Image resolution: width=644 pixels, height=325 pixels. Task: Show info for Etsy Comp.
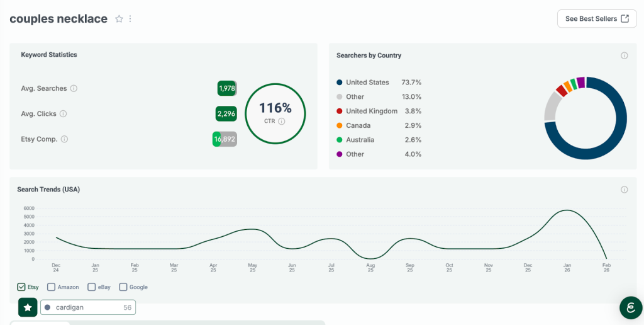pyautogui.click(x=64, y=139)
